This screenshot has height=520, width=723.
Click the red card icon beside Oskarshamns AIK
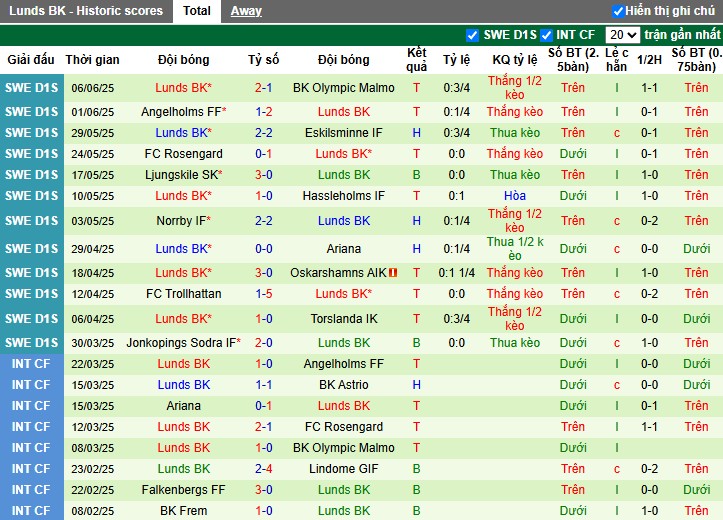tap(393, 273)
